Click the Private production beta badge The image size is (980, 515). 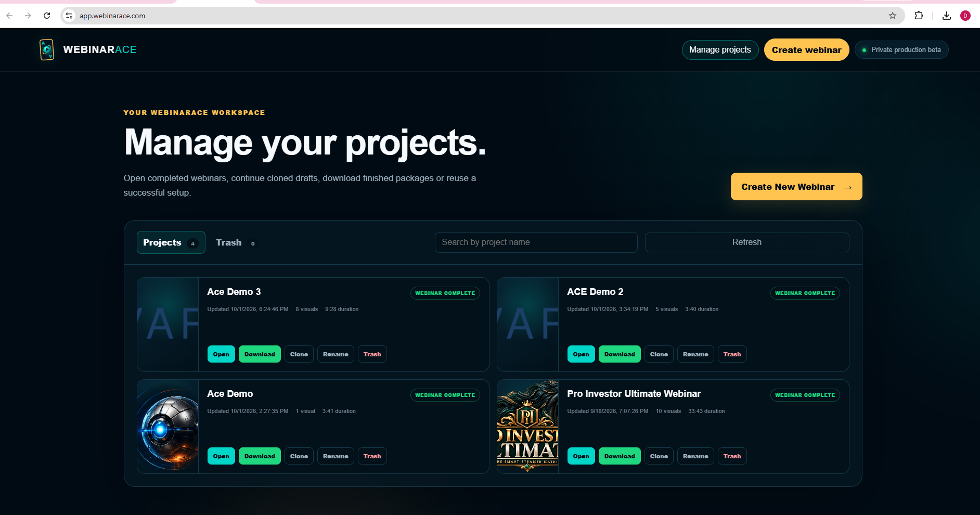tap(901, 50)
